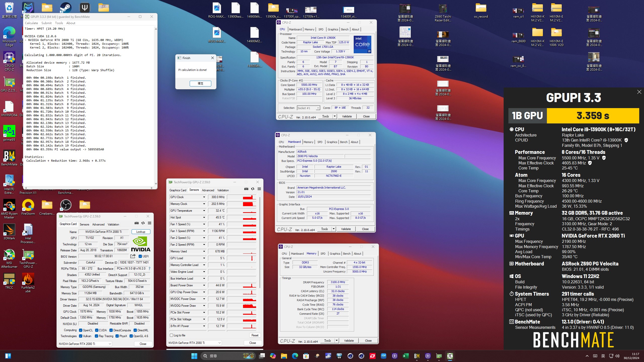Click the 3.359 s score in BenchMate panel
The image size is (644, 362).
pyautogui.click(x=593, y=116)
